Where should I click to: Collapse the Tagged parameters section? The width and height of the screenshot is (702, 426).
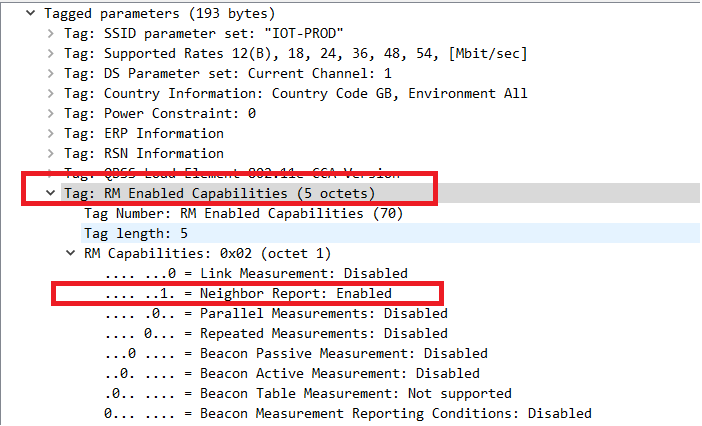coord(30,13)
